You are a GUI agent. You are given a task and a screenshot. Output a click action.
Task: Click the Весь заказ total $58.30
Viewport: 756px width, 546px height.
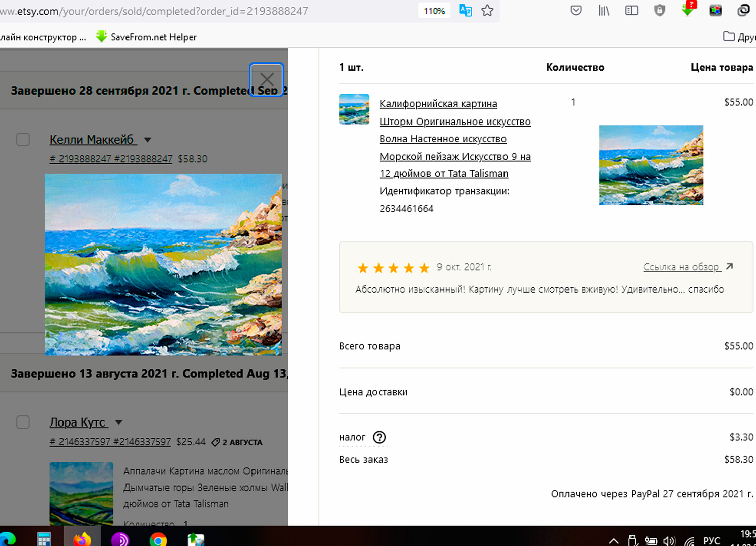[x=738, y=459]
